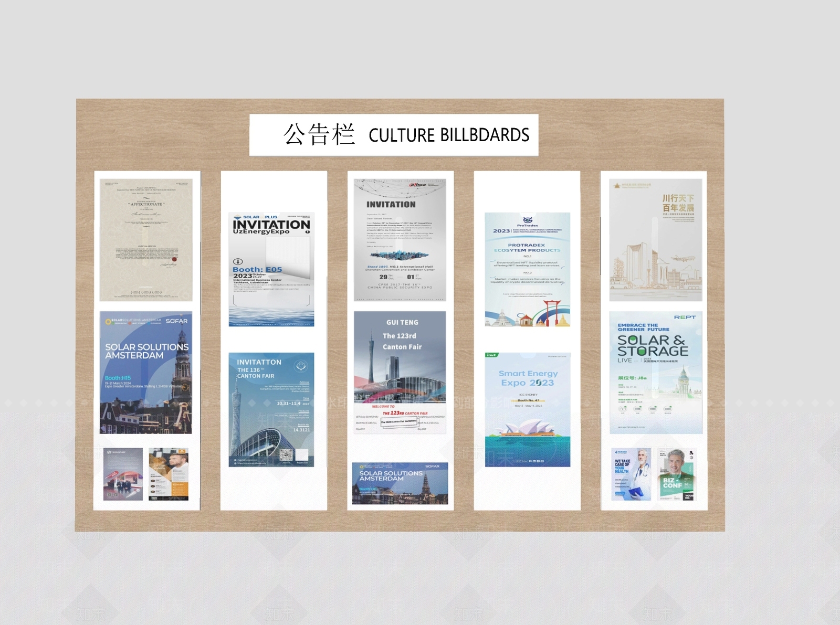Open the REPT Solar & Storage poster
This screenshot has height=625, width=840.
click(656, 373)
